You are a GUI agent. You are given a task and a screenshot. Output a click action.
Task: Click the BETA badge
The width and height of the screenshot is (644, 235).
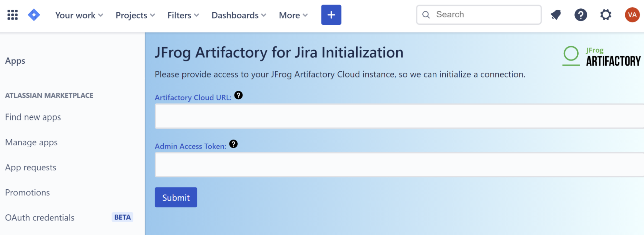tap(122, 217)
